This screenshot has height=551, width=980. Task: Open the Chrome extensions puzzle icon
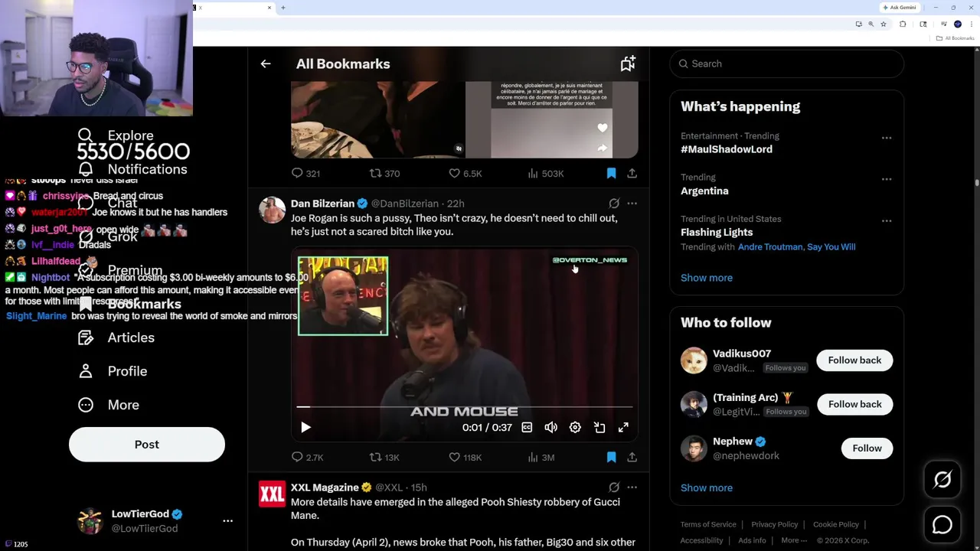pyautogui.click(x=903, y=24)
